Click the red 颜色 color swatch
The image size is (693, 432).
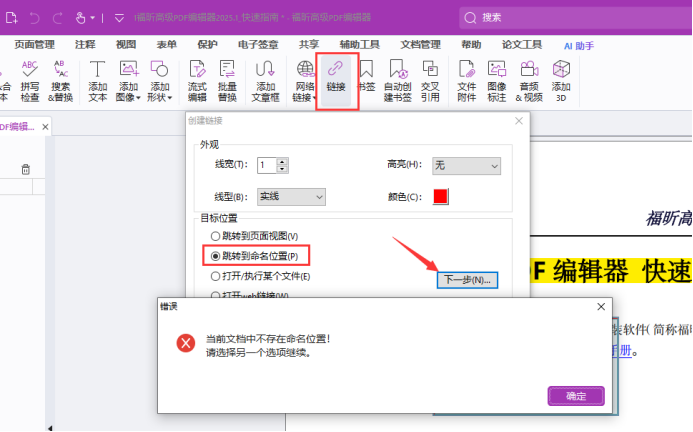(x=441, y=196)
